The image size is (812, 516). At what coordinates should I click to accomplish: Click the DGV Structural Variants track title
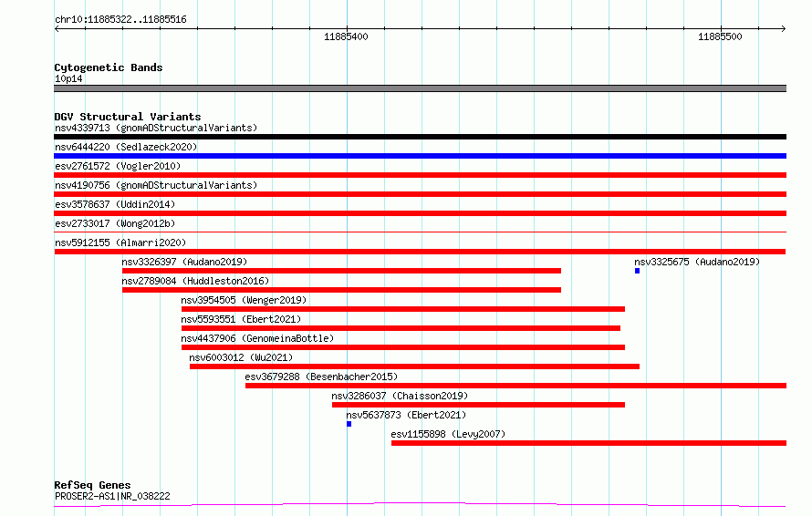[128, 117]
